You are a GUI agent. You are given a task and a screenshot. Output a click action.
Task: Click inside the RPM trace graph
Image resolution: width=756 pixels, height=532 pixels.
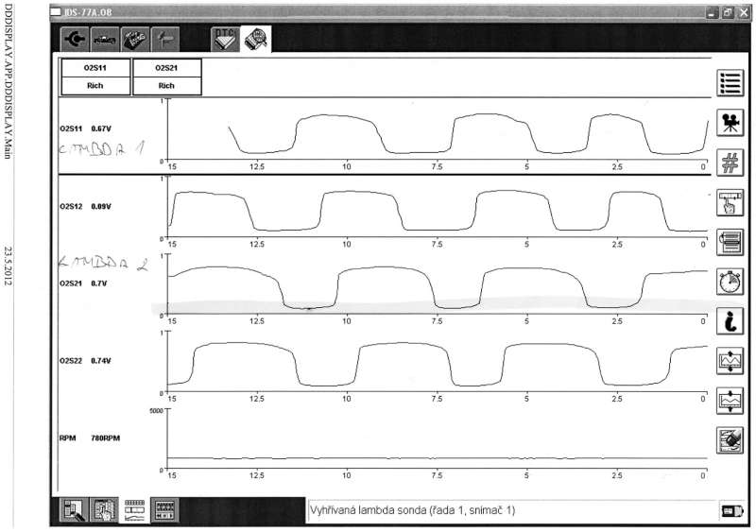coord(437,438)
